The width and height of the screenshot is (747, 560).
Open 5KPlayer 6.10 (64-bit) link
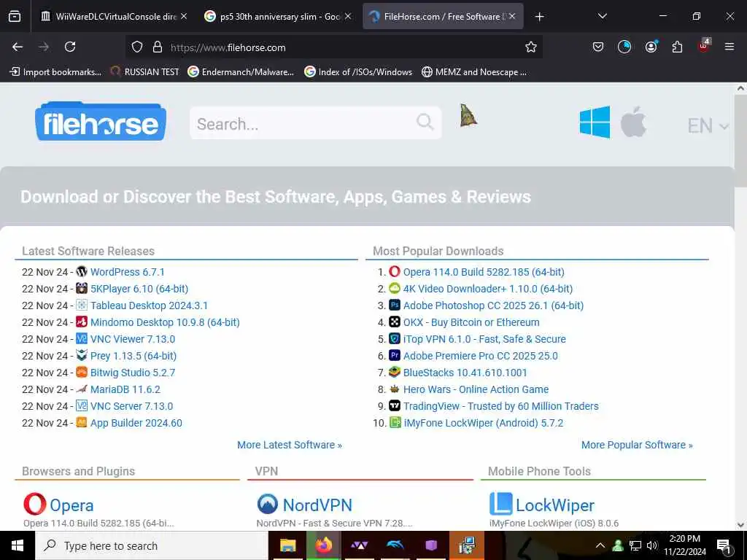139,289
